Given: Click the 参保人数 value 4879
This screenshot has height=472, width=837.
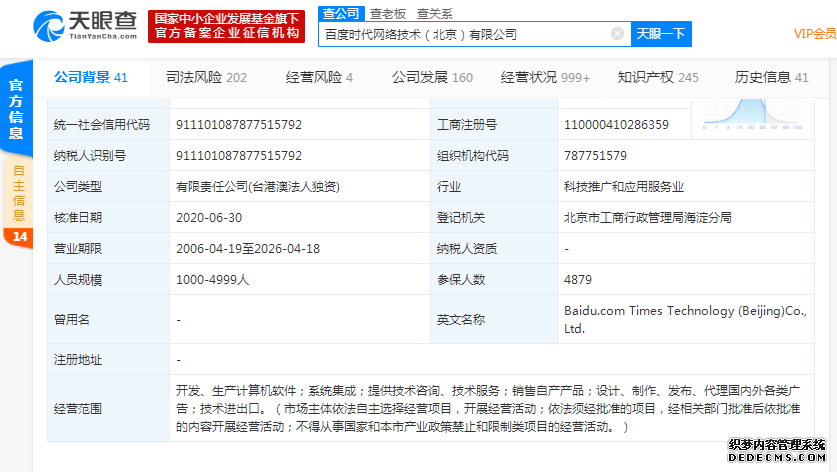Looking at the screenshot, I should [578, 280].
